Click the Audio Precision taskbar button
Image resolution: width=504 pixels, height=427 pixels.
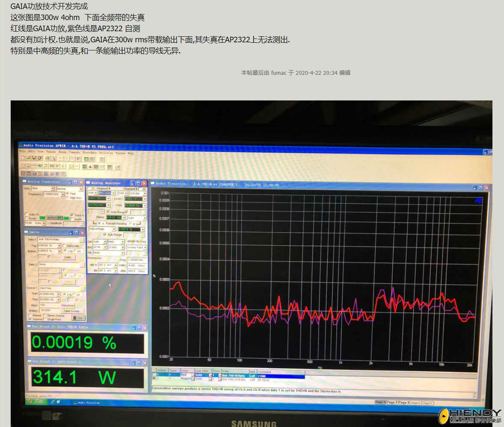coord(90,402)
